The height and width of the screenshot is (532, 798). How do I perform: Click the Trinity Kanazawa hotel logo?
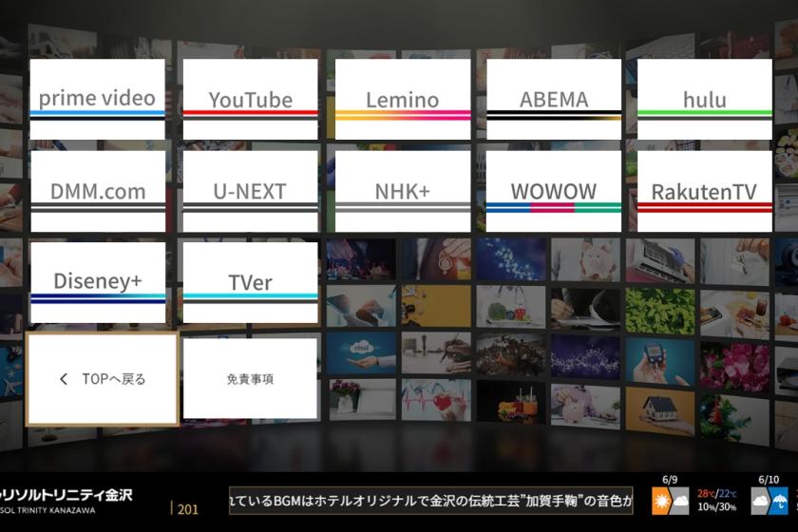pyautogui.click(x=66, y=501)
